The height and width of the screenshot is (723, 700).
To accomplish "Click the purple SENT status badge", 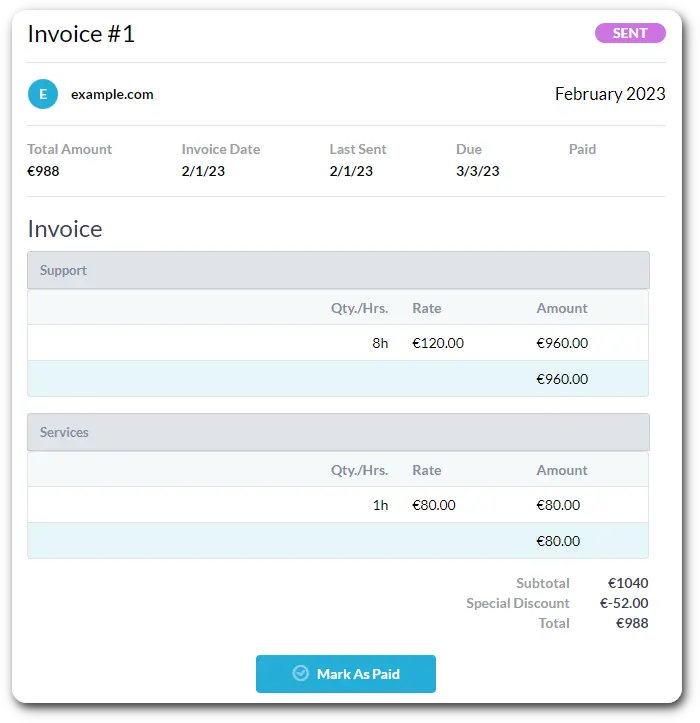I will 630,33.
